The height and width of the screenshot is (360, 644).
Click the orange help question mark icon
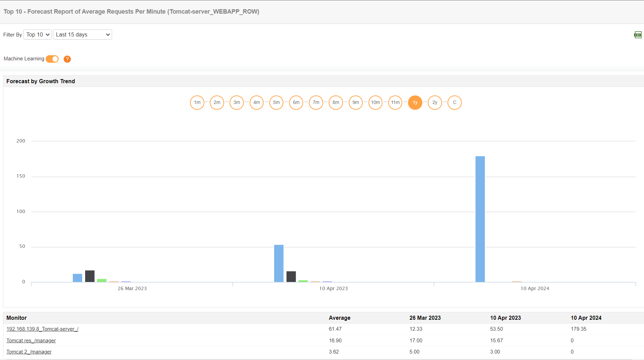tap(67, 59)
